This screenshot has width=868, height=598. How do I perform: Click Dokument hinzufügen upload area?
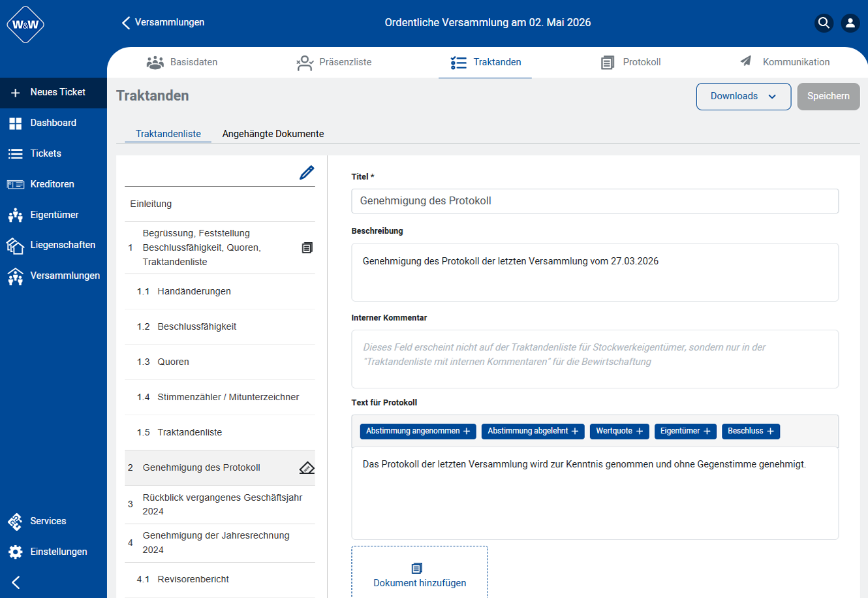(x=420, y=574)
